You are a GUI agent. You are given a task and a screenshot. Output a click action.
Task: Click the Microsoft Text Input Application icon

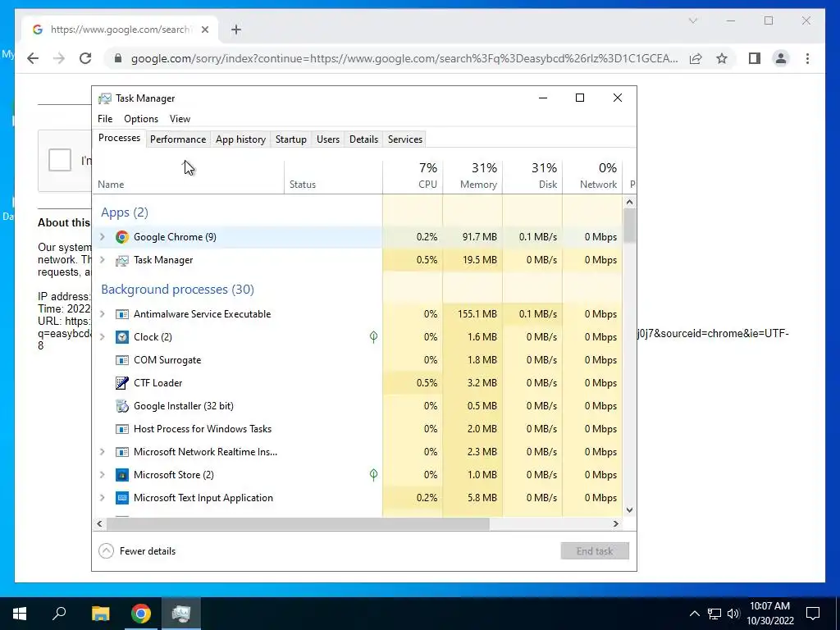(x=122, y=498)
